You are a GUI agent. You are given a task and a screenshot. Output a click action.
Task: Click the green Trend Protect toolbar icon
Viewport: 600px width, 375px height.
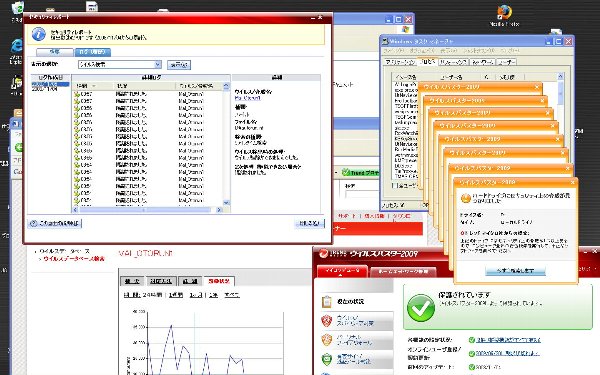(x=346, y=173)
